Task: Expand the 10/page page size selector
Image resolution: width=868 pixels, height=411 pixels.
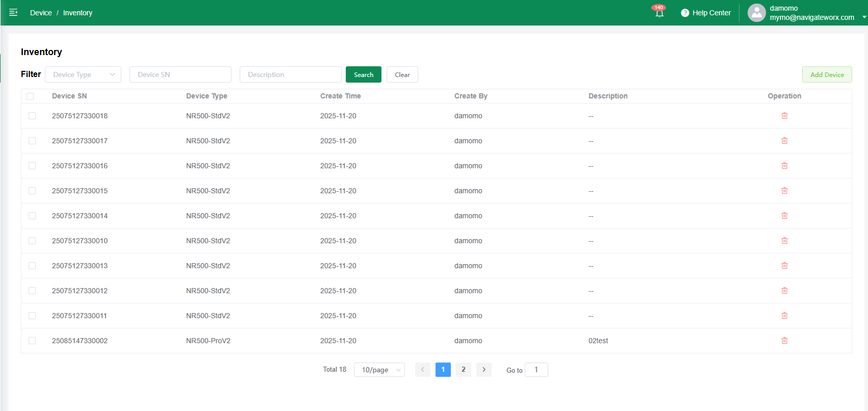Action: tap(379, 370)
